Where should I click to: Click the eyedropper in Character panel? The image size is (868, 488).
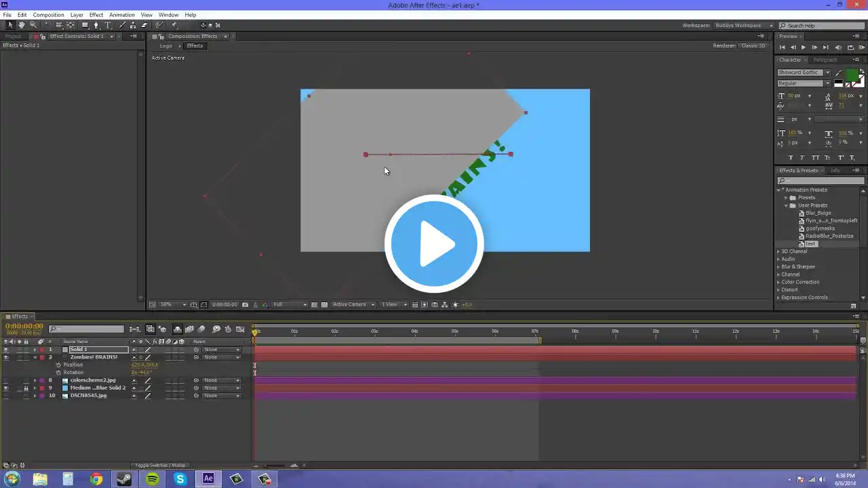[839, 73]
